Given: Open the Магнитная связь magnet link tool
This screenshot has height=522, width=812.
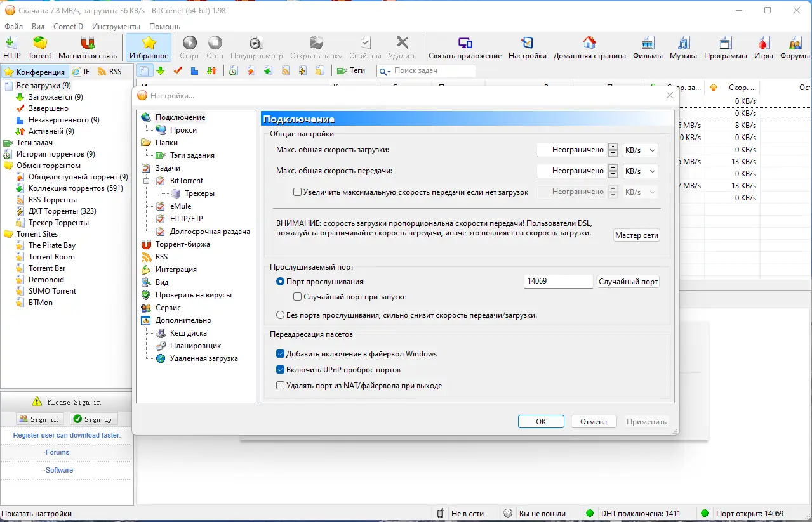Looking at the screenshot, I should [88, 48].
